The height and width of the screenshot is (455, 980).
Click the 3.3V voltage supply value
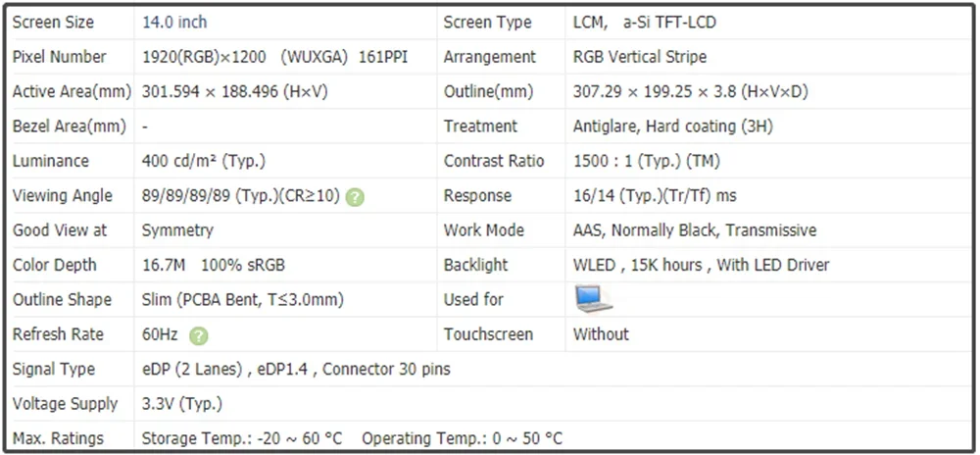click(x=182, y=404)
